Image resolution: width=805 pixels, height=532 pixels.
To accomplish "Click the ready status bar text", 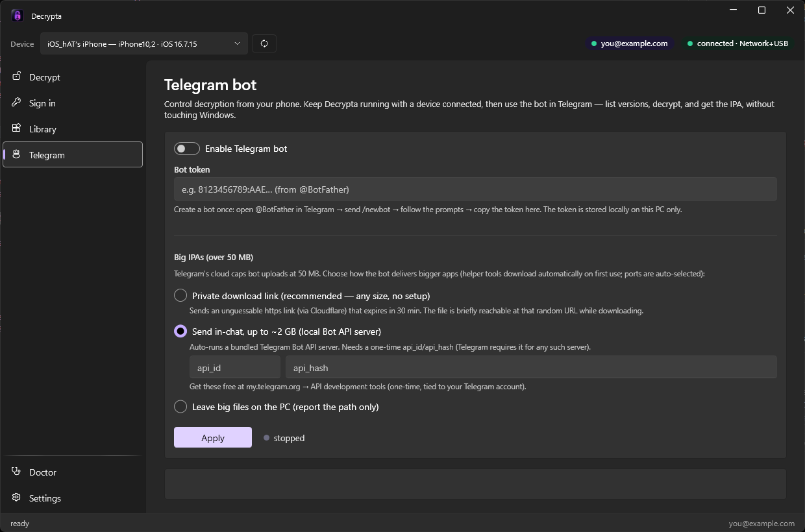I will pos(19,524).
